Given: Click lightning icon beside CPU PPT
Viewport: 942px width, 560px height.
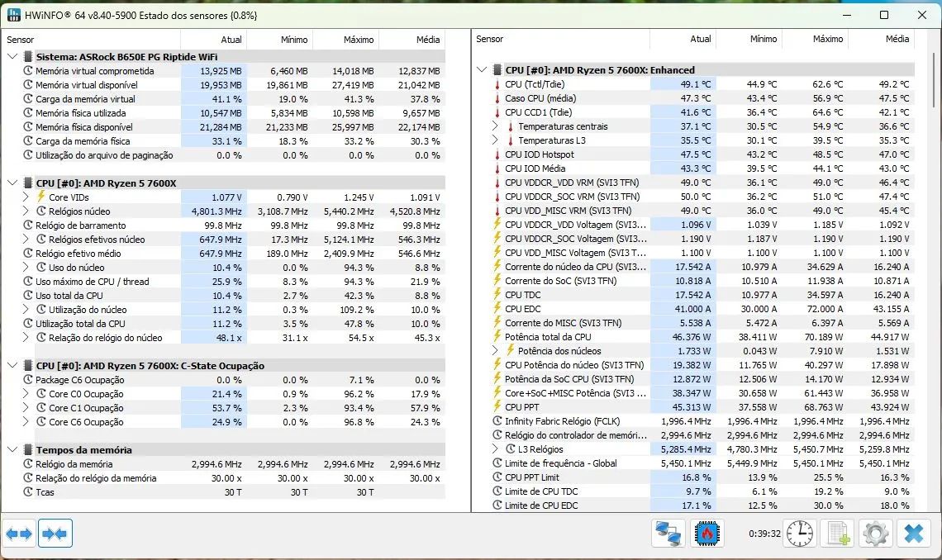Looking at the screenshot, I should (497, 406).
